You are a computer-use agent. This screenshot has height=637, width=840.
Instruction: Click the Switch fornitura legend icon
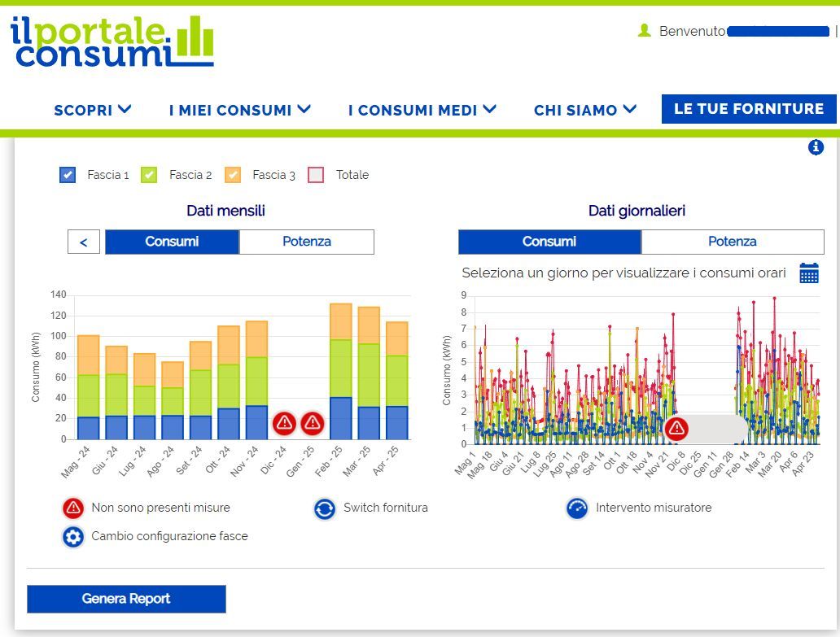325,508
